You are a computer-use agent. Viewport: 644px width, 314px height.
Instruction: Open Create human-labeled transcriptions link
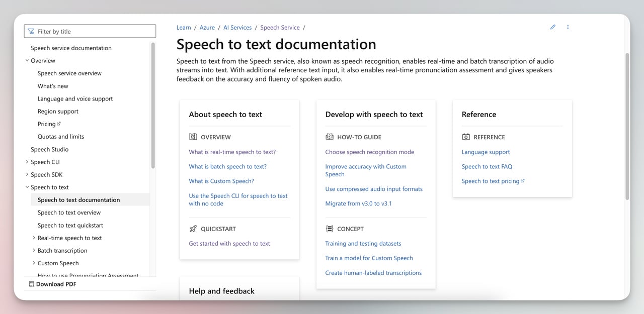pos(373,273)
